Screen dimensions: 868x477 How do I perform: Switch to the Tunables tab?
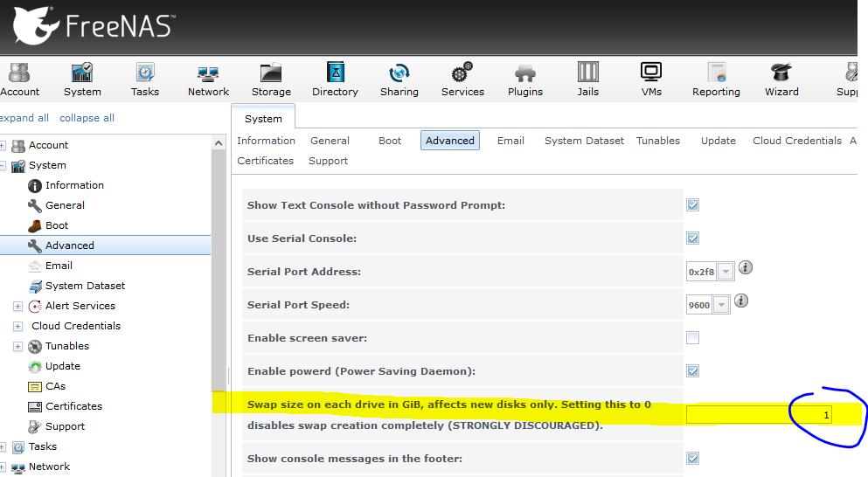click(657, 141)
